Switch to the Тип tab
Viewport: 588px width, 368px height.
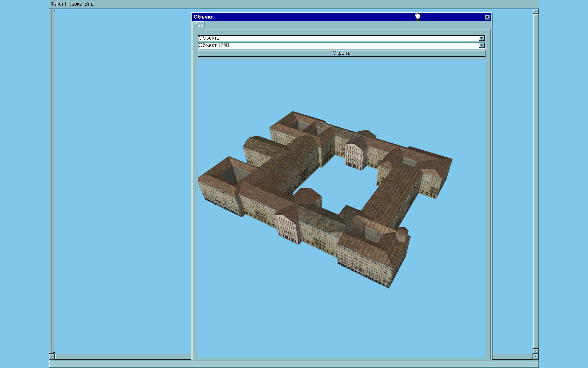point(198,26)
